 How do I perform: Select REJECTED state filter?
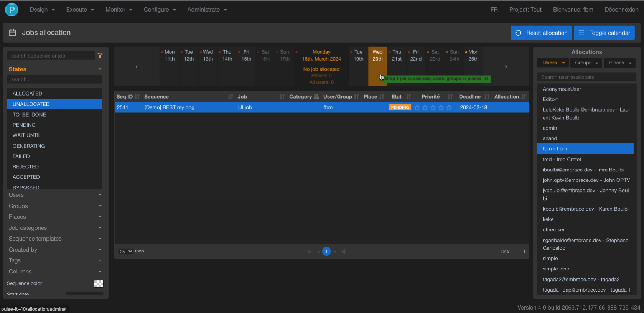pyautogui.click(x=54, y=167)
